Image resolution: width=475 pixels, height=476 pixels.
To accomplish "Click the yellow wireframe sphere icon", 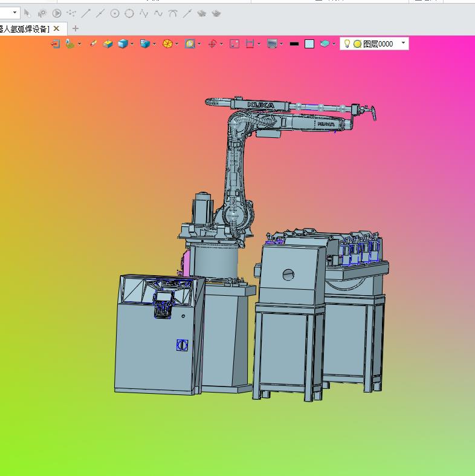I will tap(167, 44).
